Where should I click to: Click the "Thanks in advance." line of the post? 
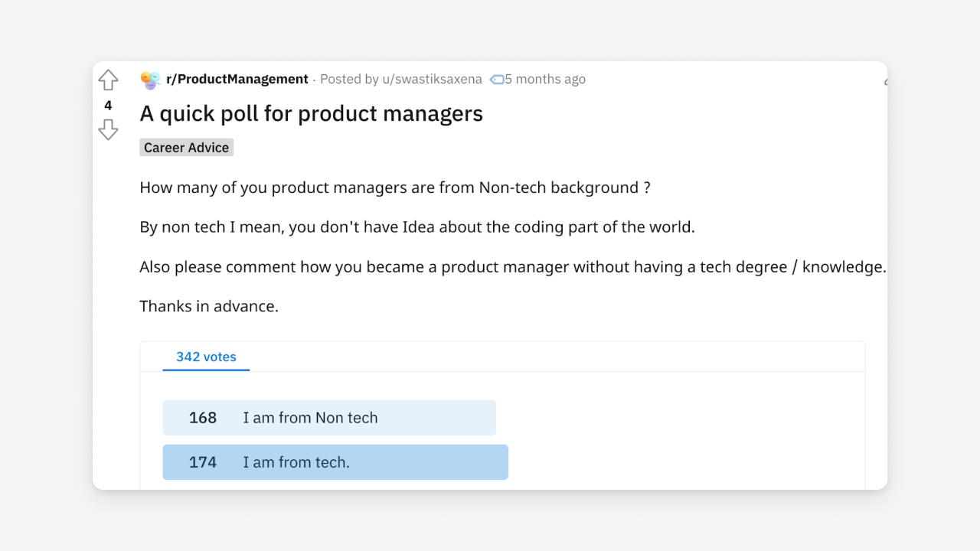[x=208, y=306]
